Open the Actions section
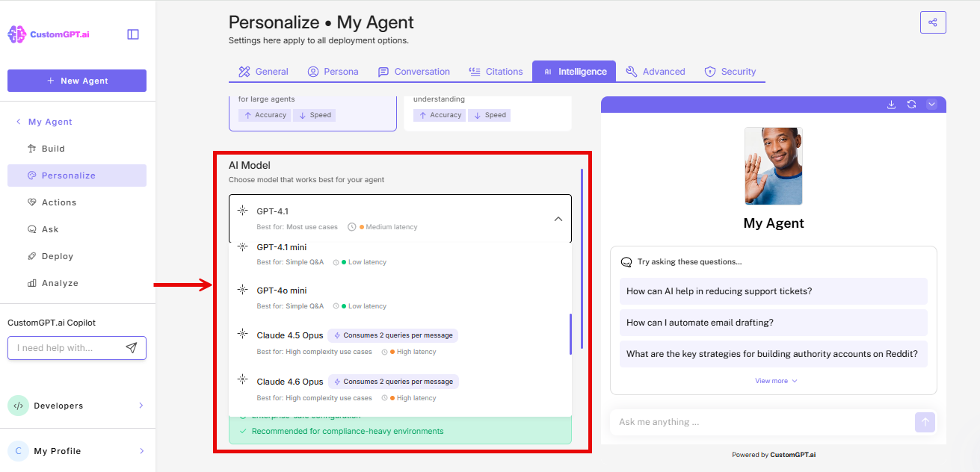The width and height of the screenshot is (980, 472). 60,202
